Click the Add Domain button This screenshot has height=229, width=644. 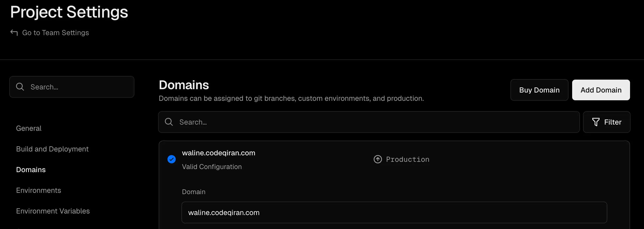(x=601, y=90)
